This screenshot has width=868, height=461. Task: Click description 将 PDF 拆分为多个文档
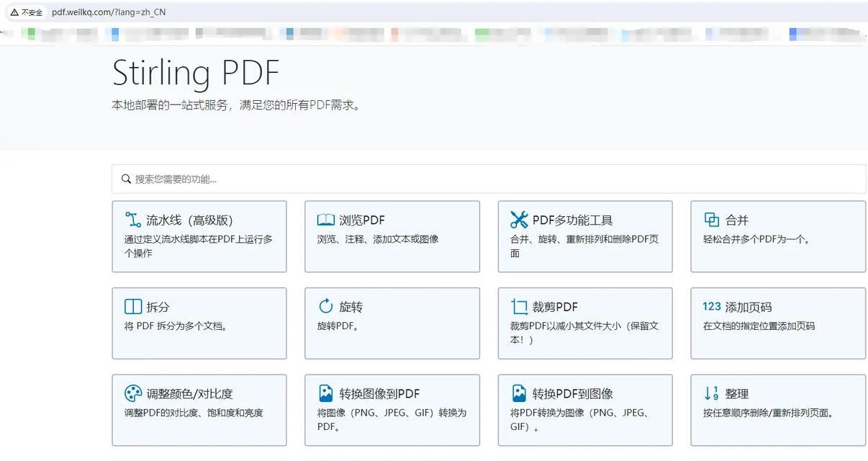[178, 326]
